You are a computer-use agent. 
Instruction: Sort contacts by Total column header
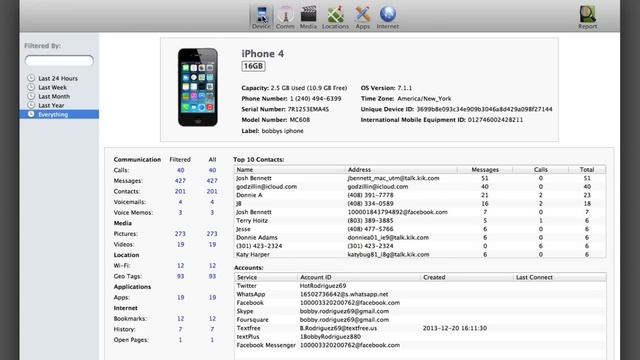[x=587, y=169]
